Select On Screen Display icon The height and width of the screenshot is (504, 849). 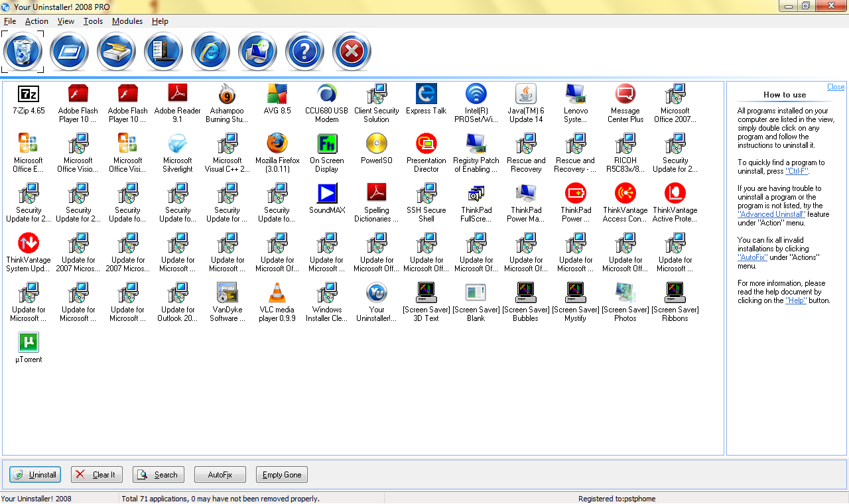327,143
